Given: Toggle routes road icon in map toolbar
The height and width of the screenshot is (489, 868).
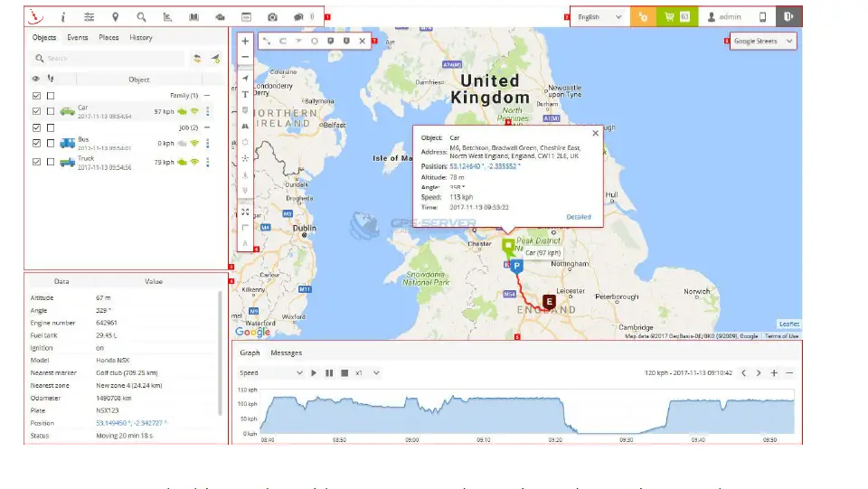Looking at the screenshot, I should coord(245,127).
